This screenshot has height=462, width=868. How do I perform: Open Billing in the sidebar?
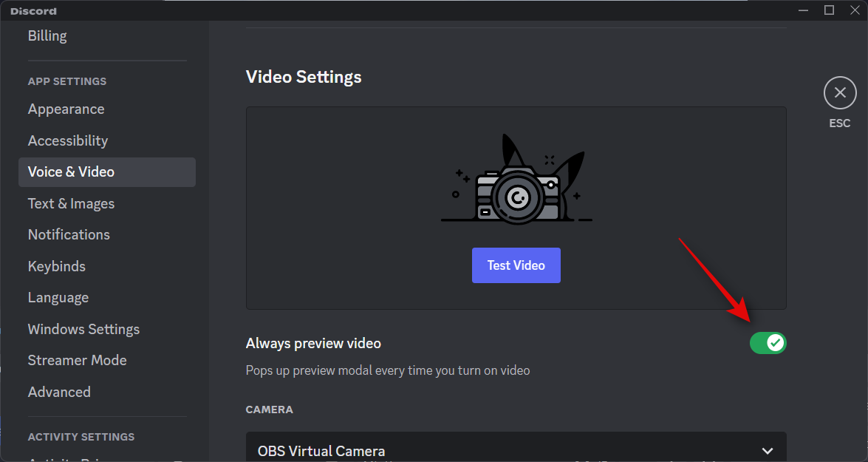tap(47, 35)
